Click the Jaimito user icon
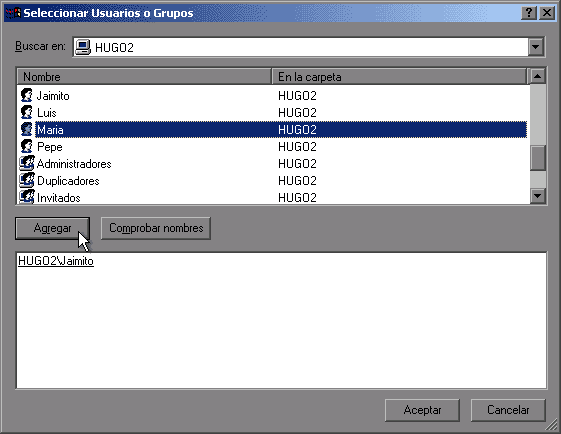This screenshot has height=434, width=561. [26, 96]
